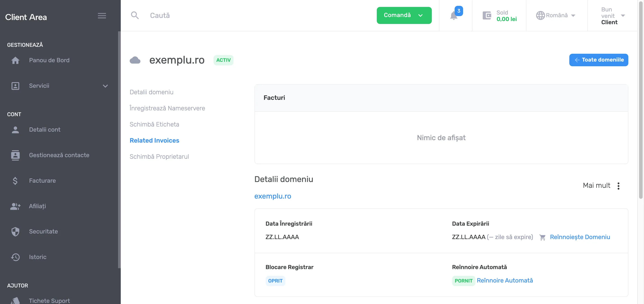Screen dimensions: 644x304
Task: Click the PORNIT auto-renew badge
Action: pos(463,281)
